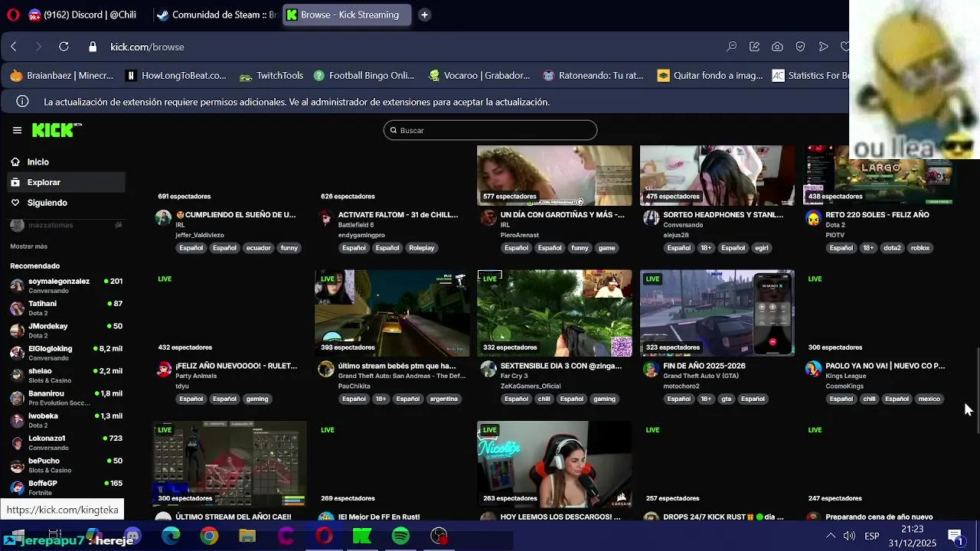Open JMordekay recommended channel
Viewport: 980px width, 551px height.
[66, 330]
